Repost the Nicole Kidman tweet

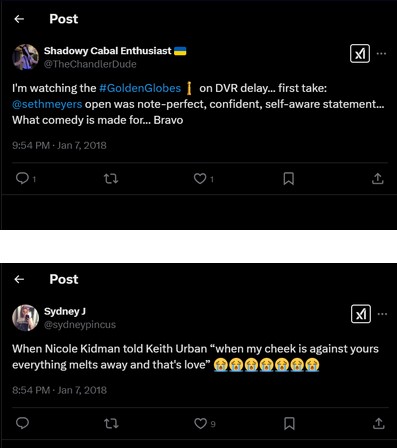pos(111,423)
